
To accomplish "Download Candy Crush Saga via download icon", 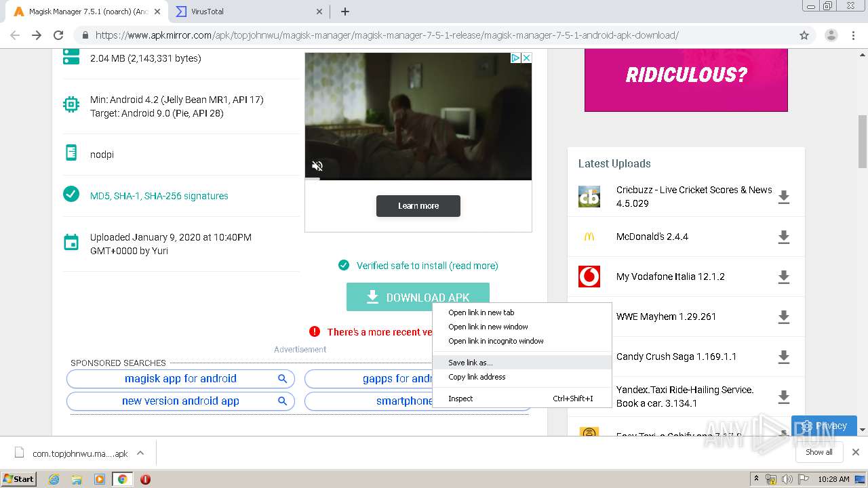I will 784,357.
